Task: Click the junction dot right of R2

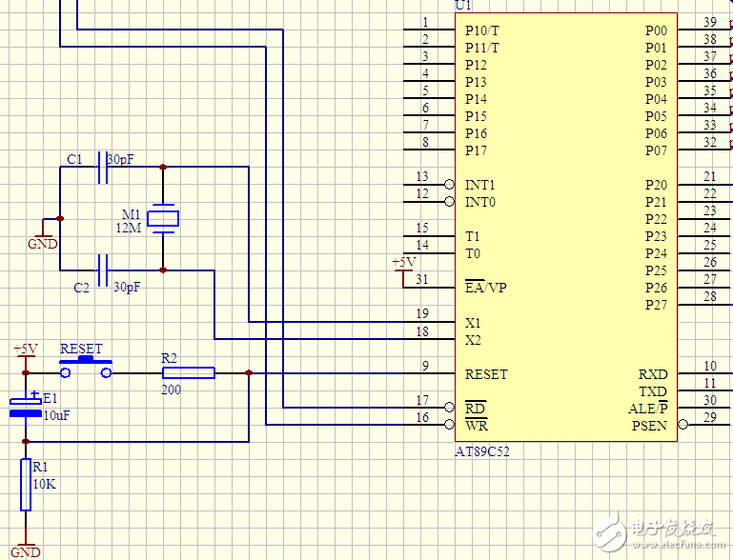Action: pyautogui.click(x=249, y=373)
